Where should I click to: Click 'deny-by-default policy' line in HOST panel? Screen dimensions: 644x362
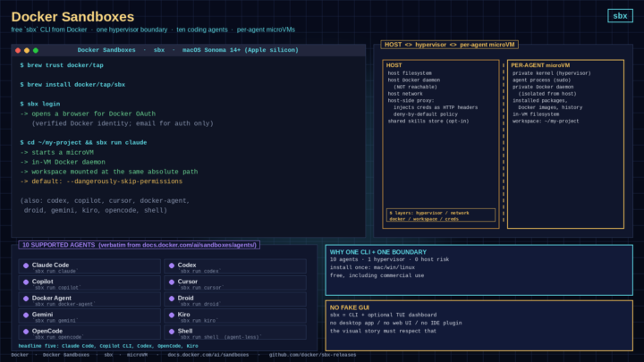click(426, 114)
